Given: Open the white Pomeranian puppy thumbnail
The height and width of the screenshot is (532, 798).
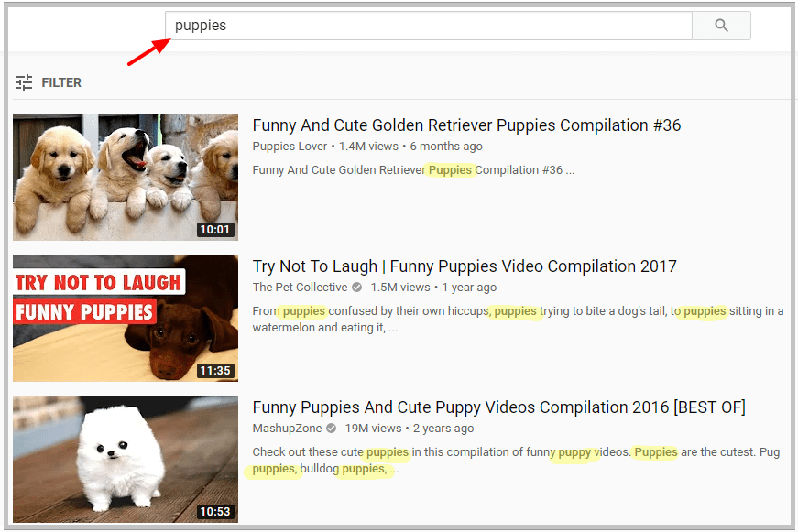Looking at the screenshot, I should pyautogui.click(x=126, y=460).
